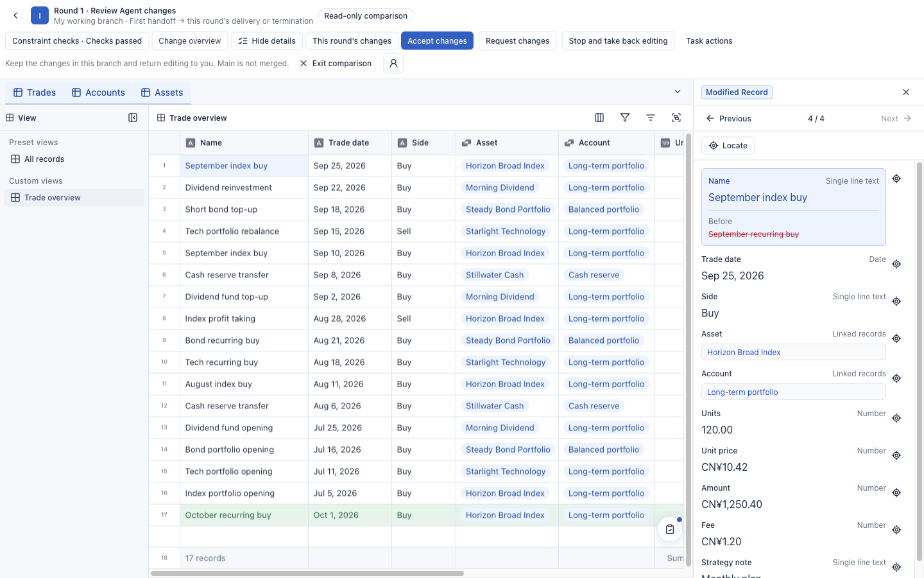The height and width of the screenshot is (578, 924).
Task: Switch to the Accounts tab
Action: pos(98,92)
